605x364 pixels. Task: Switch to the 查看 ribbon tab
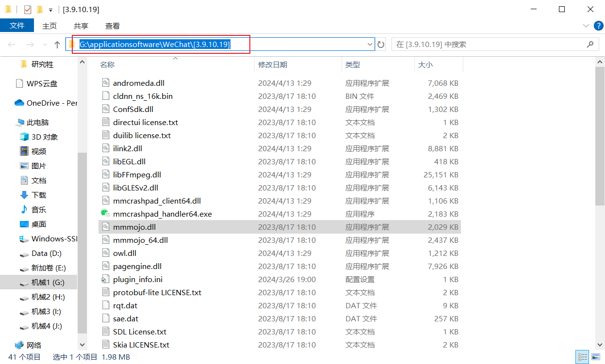pos(113,26)
